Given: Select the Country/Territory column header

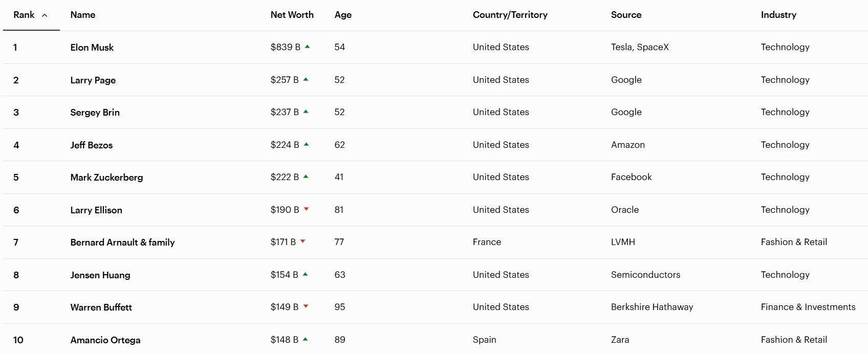Looking at the screenshot, I should [x=510, y=15].
